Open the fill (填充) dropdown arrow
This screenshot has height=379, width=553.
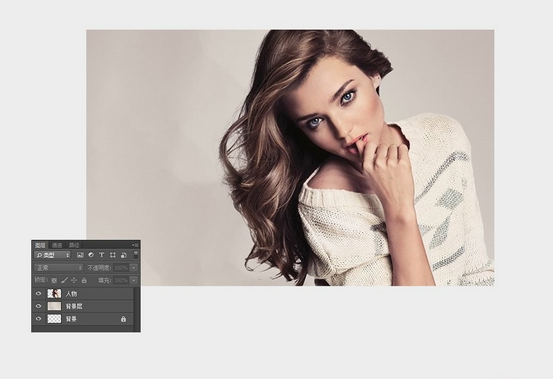point(134,280)
